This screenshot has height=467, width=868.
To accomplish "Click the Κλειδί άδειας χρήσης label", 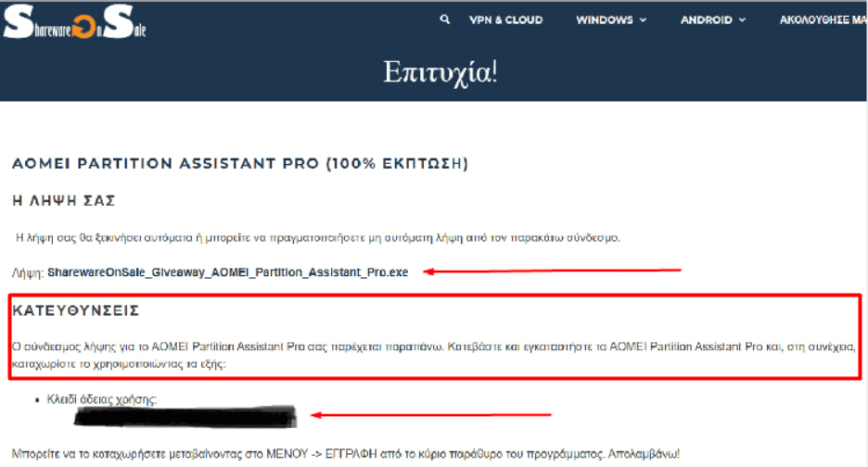I will tap(102, 399).
